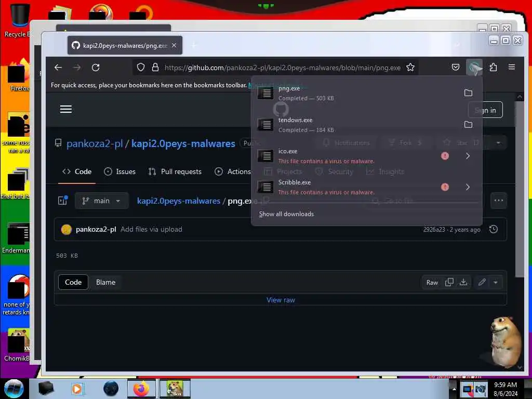The image size is (532, 399).
Task: Bookmark this page with the star
Action: 410,67
